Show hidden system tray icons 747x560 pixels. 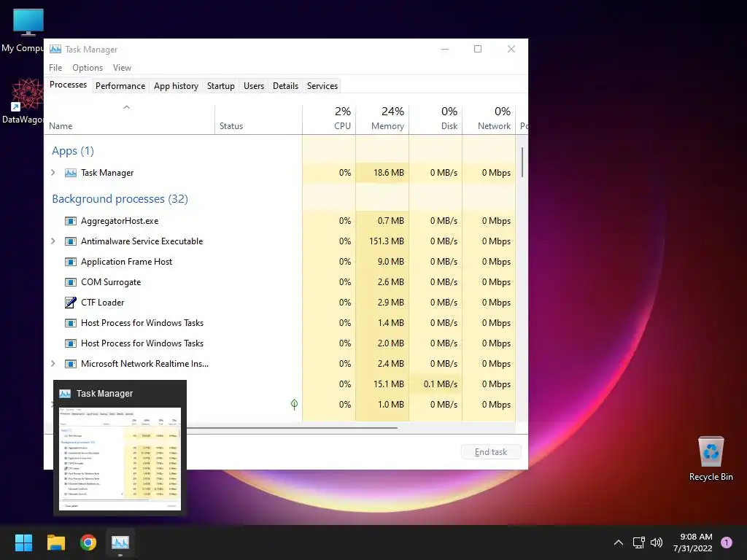point(619,542)
